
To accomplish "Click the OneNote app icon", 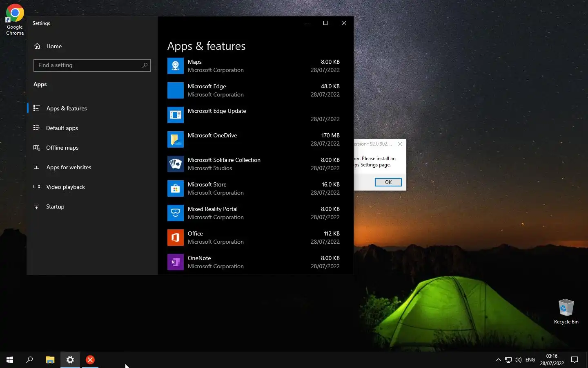I will pyautogui.click(x=176, y=262).
